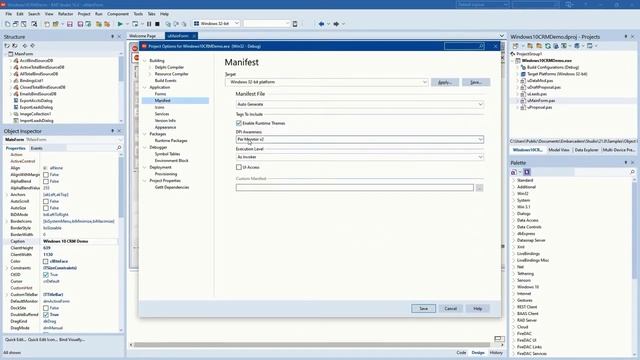Expand the Standard palette category
The height and width of the screenshot is (360, 640).
coord(513,180)
